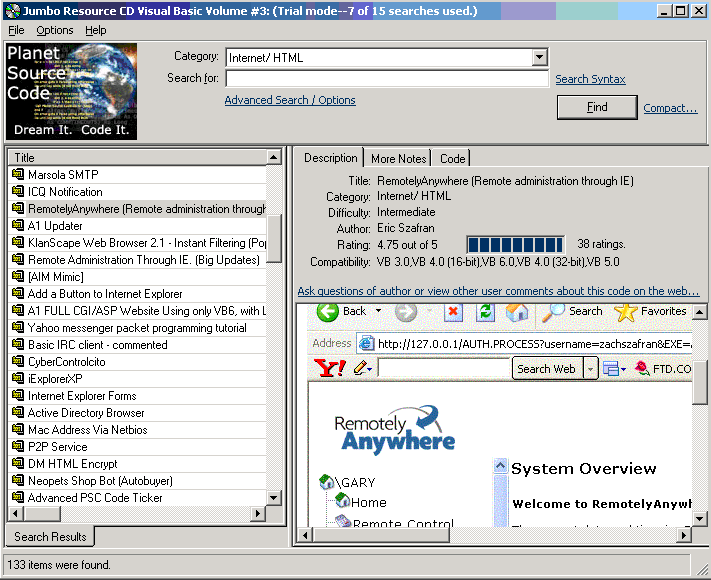Viewport: 711px width, 580px height.
Task: Click the Yahoo toolbar search box
Action: [x=444, y=368]
